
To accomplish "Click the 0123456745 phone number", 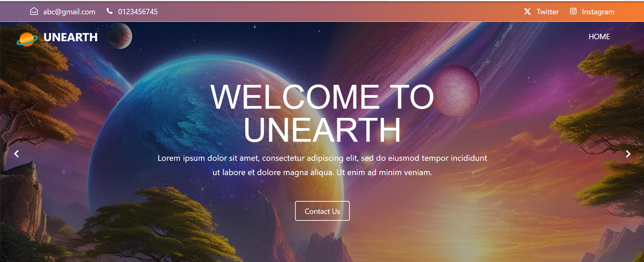I will click(138, 12).
